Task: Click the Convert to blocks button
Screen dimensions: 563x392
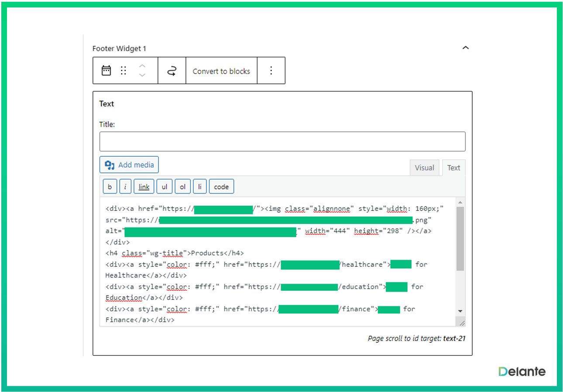Action: click(221, 71)
